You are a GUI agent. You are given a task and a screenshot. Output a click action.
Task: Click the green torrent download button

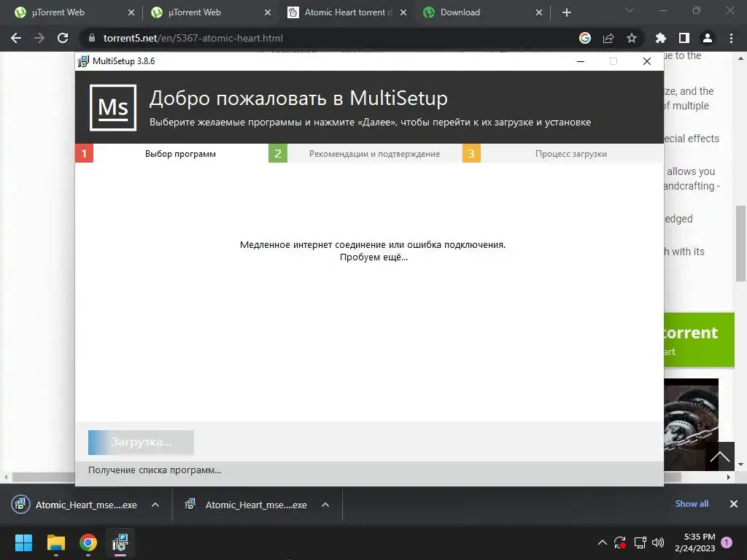click(x=699, y=340)
